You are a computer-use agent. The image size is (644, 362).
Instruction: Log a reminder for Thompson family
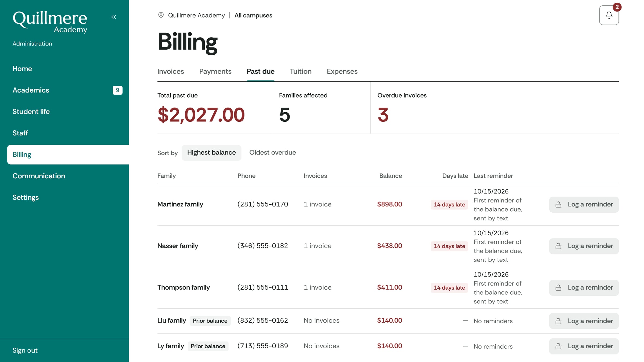pos(584,288)
